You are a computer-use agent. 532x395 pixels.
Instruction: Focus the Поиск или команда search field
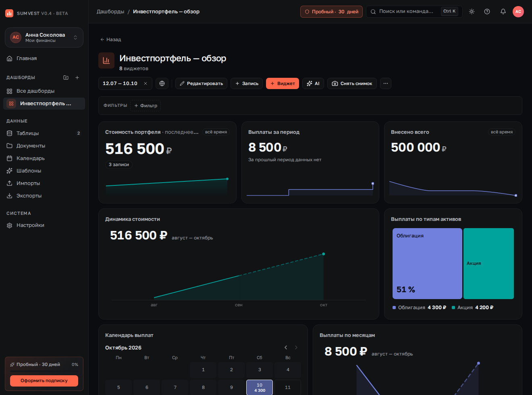point(414,12)
